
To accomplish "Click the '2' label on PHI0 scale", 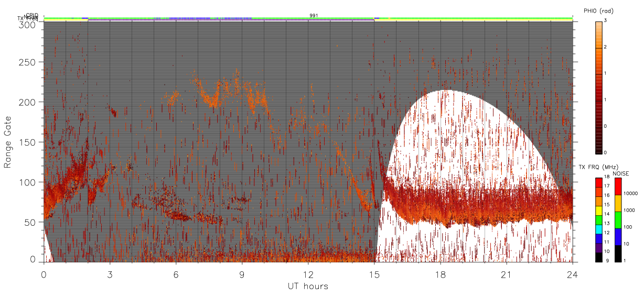I will [x=606, y=47].
